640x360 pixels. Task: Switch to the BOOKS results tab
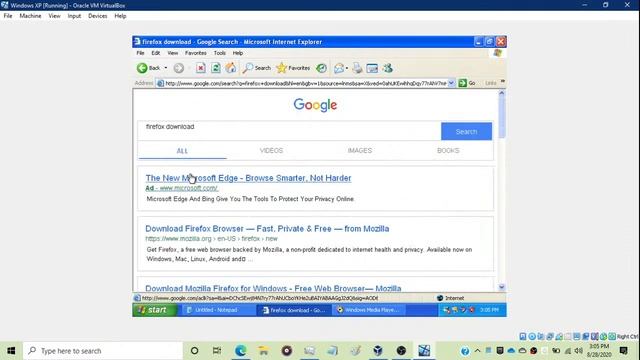point(448,151)
